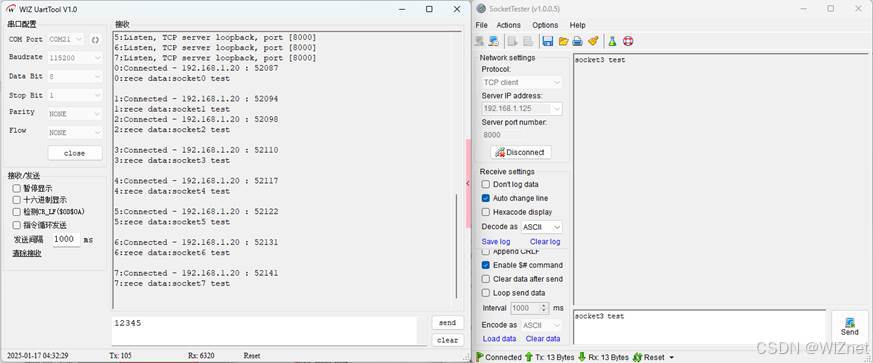Open the File menu in SocketTester
This screenshot has width=873, height=363.
482,25
